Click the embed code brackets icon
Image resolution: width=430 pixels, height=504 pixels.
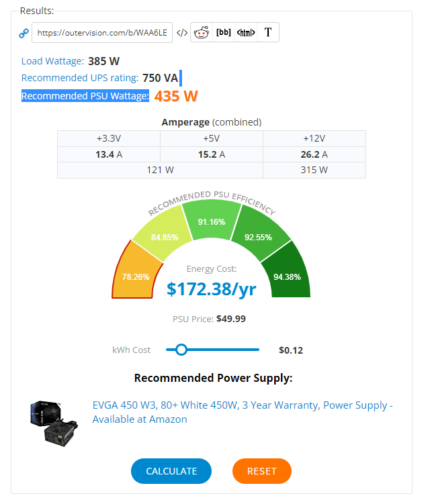[x=182, y=33]
